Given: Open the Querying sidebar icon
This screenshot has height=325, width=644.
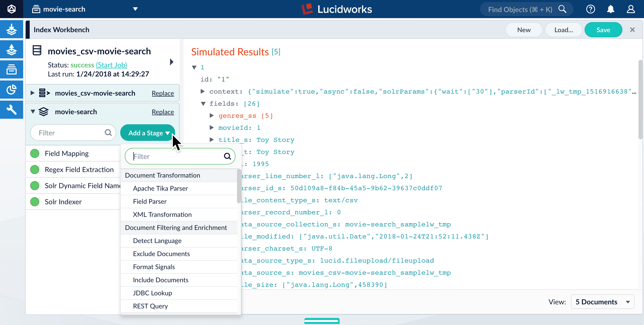Looking at the screenshot, I should [x=12, y=50].
